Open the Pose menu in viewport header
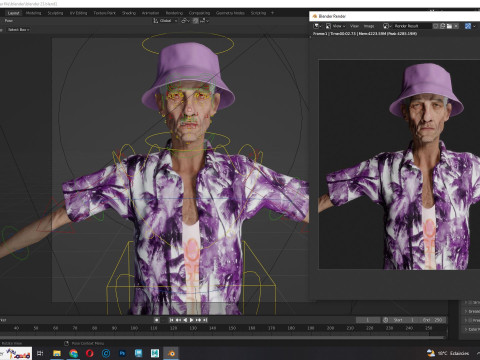 tap(8, 21)
